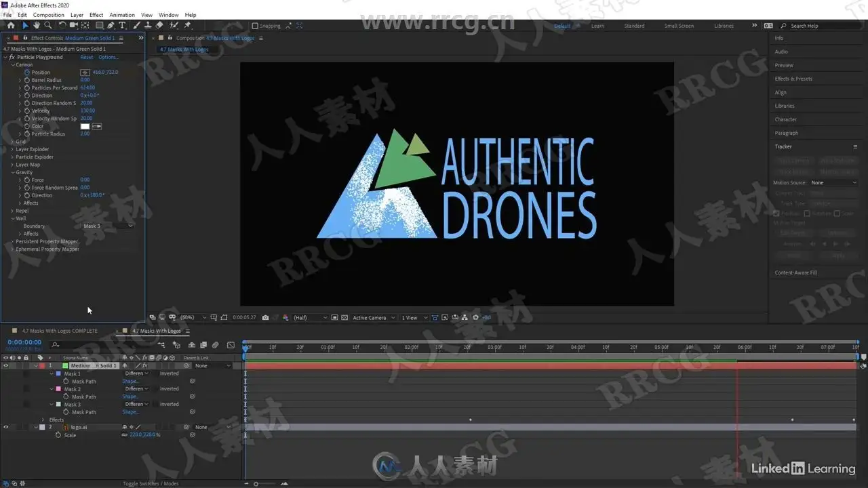
Task: Select the Zoom magnifier tool
Action: tap(47, 26)
